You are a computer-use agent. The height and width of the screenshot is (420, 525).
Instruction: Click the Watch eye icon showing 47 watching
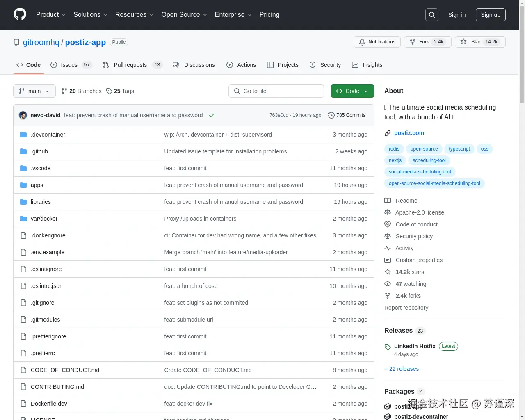pyautogui.click(x=387, y=284)
